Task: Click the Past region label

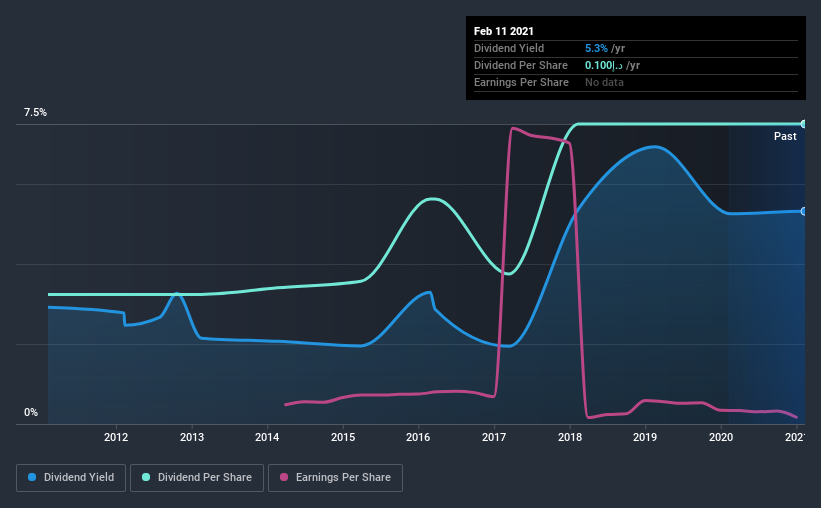Action: click(785, 136)
